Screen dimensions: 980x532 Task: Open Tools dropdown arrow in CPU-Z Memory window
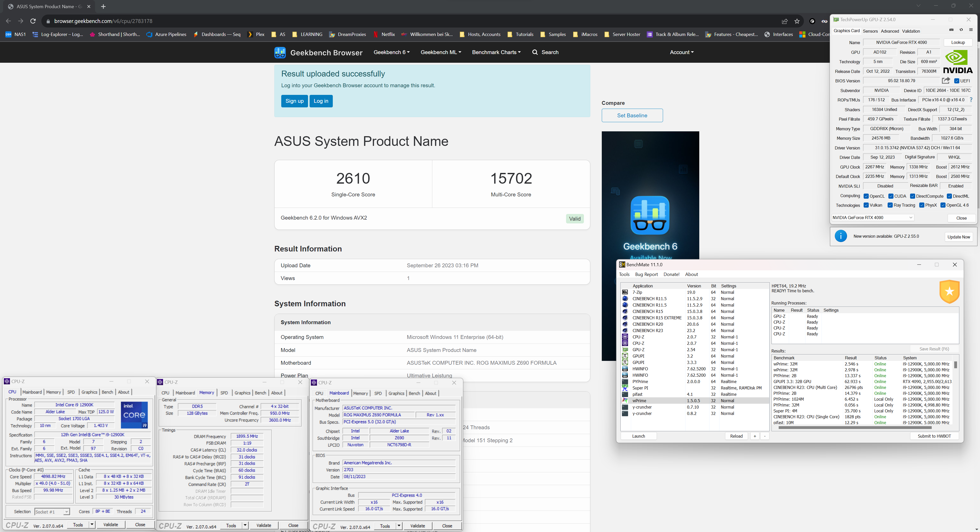pos(245,526)
